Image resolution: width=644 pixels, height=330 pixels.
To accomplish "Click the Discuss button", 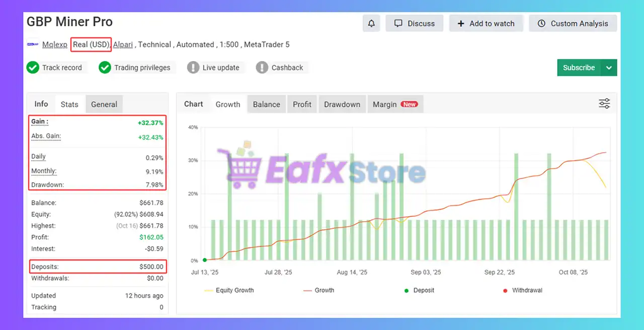I will pyautogui.click(x=414, y=24).
